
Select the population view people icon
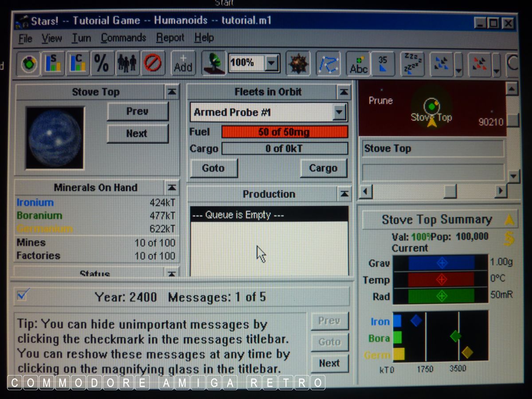(x=127, y=64)
